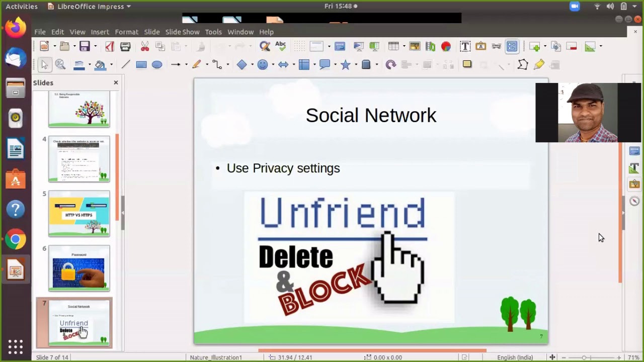
Task: Start slideshow from current slide icon
Action: (374, 46)
